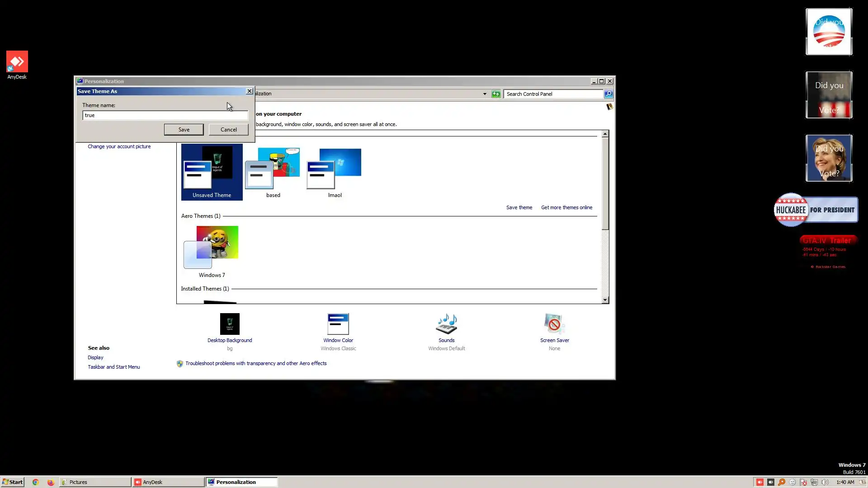Switch to the Pictures taskbar window
Viewport: 868px width, 488px height.
95,482
